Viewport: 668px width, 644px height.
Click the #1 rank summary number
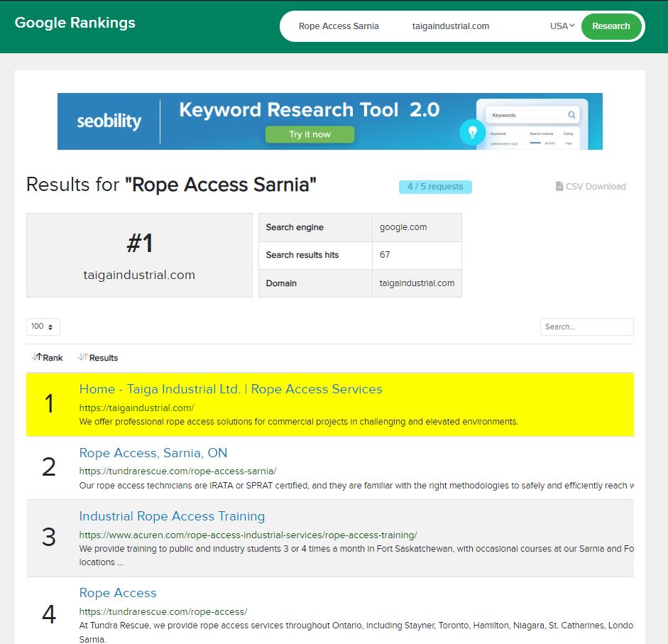point(139,244)
